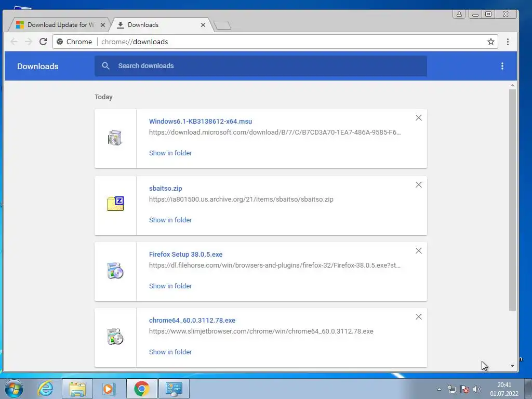The width and height of the screenshot is (532, 399).
Task: Open the Firefox Setup 38.0.5.exe file link
Action: click(185, 254)
